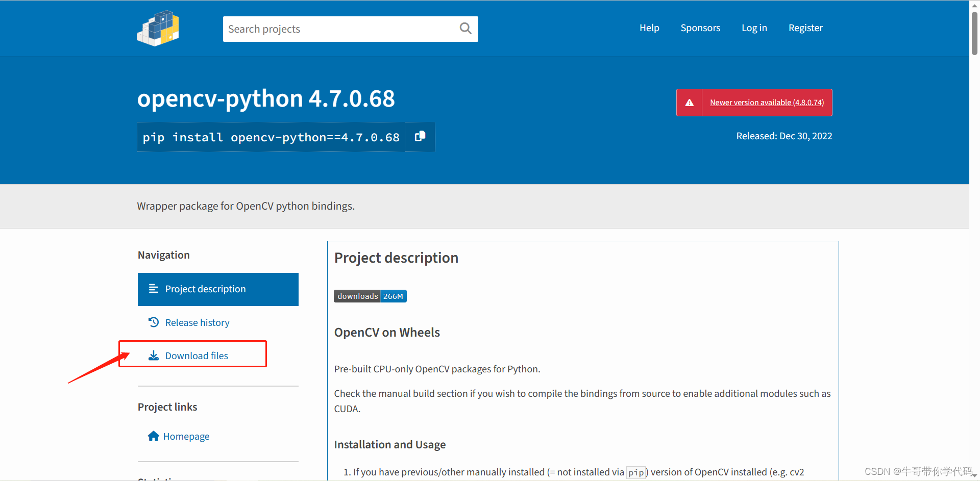Image resolution: width=980 pixels, height=481 pixels.
Task: Click the Navigation heading
Action: (x=164, y=255)
